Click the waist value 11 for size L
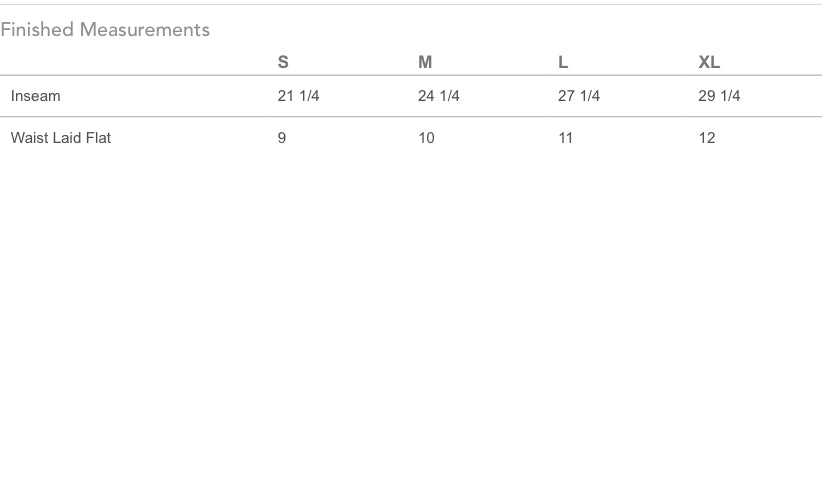The image size is (822, 498). (566, 138)
